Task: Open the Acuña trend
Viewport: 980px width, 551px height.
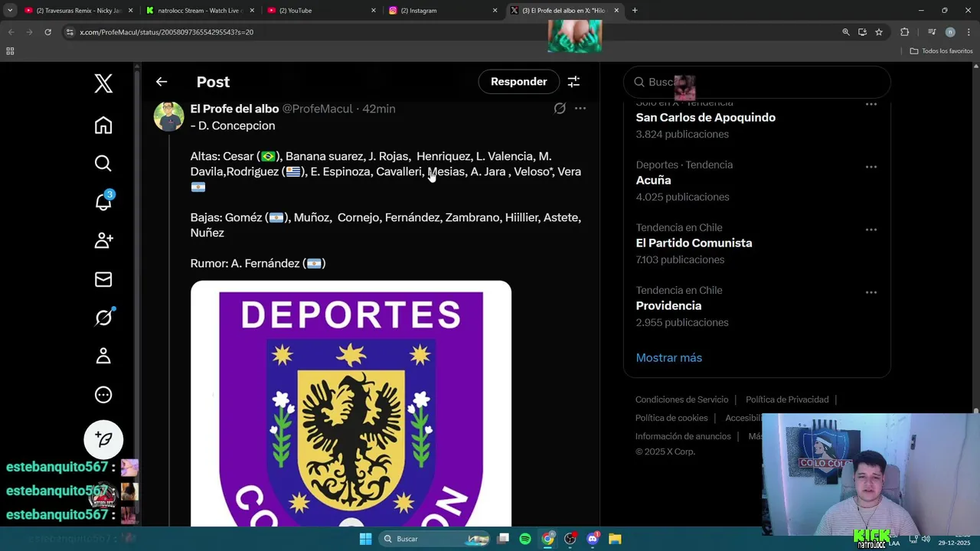Action: [x=653, y=181]
